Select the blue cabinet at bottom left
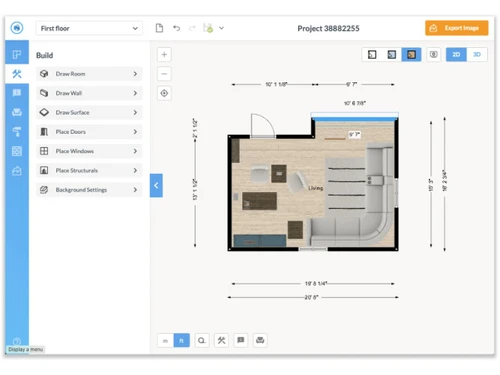Image resolution: width=500 pixels, height=375 pixels. tap(260, 241)
